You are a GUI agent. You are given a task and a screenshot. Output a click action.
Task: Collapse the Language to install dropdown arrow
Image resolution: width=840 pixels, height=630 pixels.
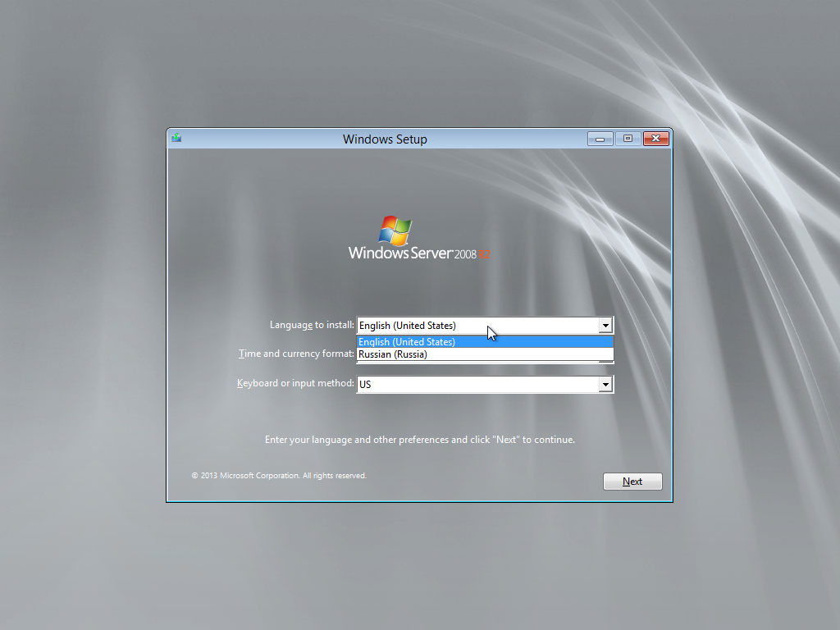pos(605,325)
